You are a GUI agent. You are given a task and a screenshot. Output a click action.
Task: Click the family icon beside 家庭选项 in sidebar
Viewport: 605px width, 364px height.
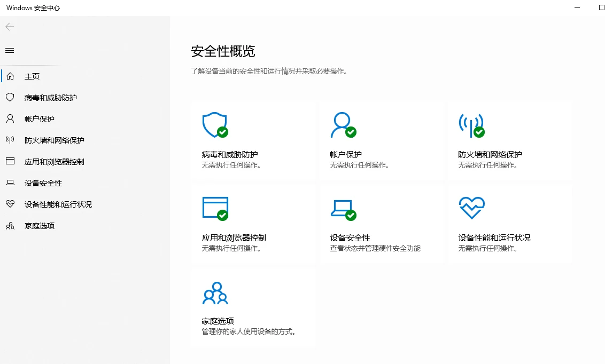click(10, 226)
